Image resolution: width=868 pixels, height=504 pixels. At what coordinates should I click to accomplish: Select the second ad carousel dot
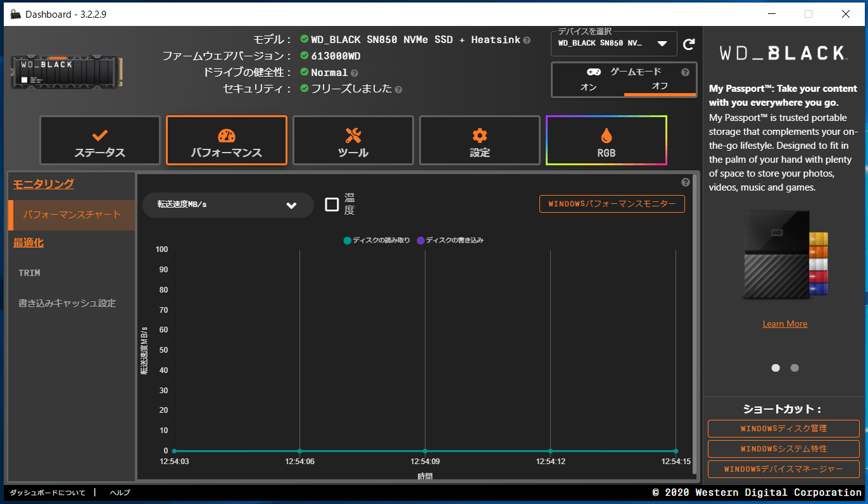pos(795,368)
